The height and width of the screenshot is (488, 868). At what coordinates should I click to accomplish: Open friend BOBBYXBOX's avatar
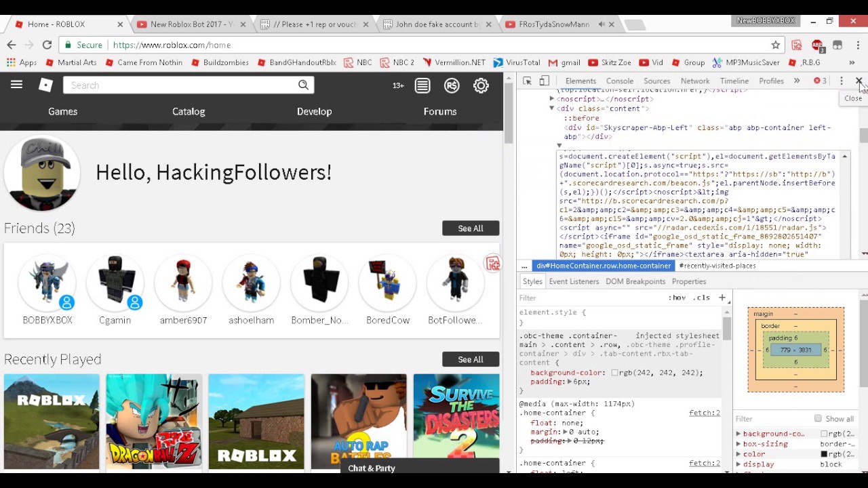coord(47,282)
